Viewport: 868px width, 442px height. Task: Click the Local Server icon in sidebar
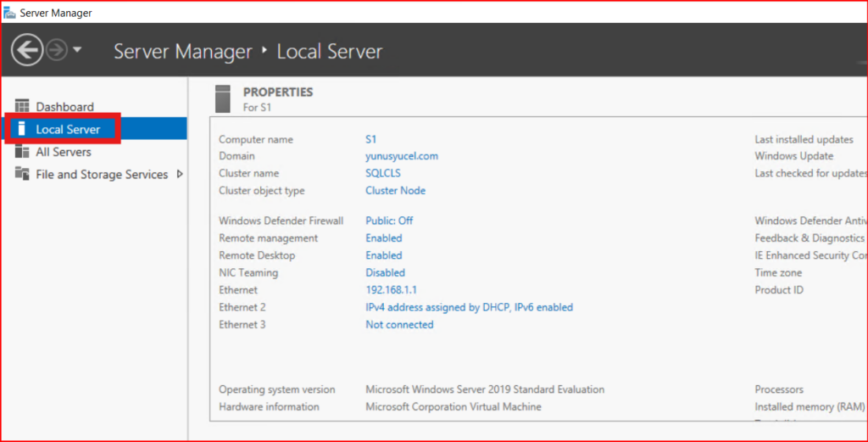point(22,129)
